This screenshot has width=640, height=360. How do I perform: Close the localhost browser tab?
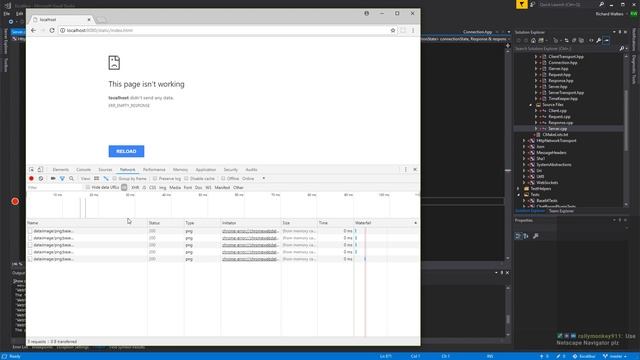point(89,20)
